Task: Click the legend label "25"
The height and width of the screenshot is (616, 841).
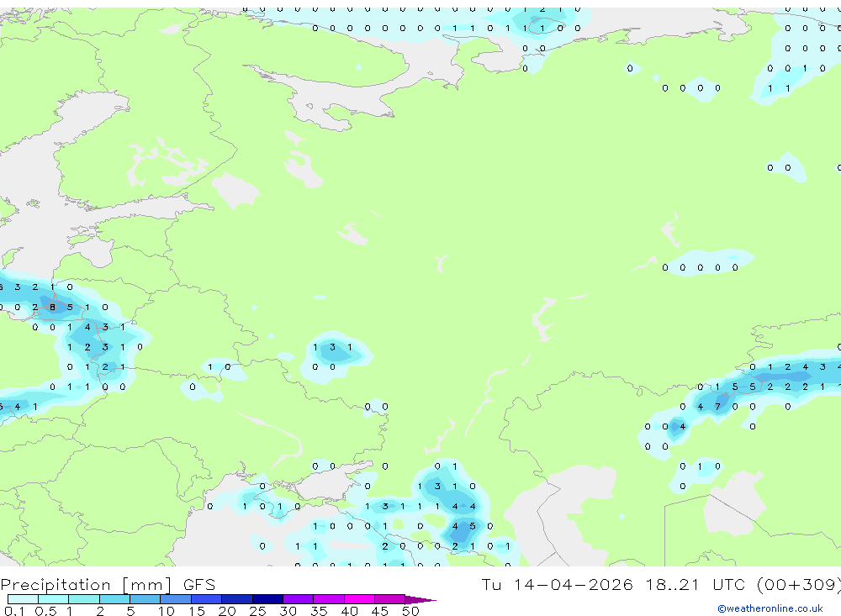Action: pos(257,611)
